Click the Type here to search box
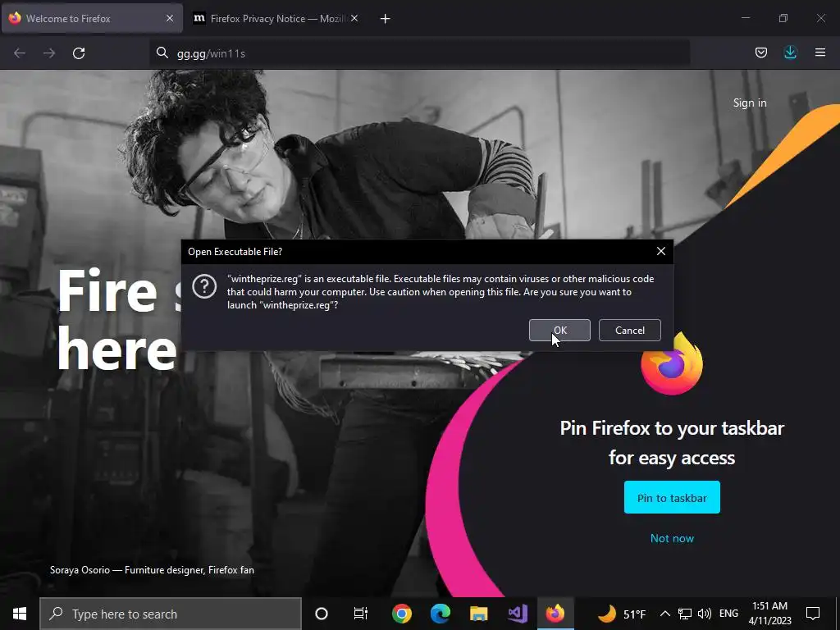The width and height of the screenshot is (840, 630). point(171,614)
